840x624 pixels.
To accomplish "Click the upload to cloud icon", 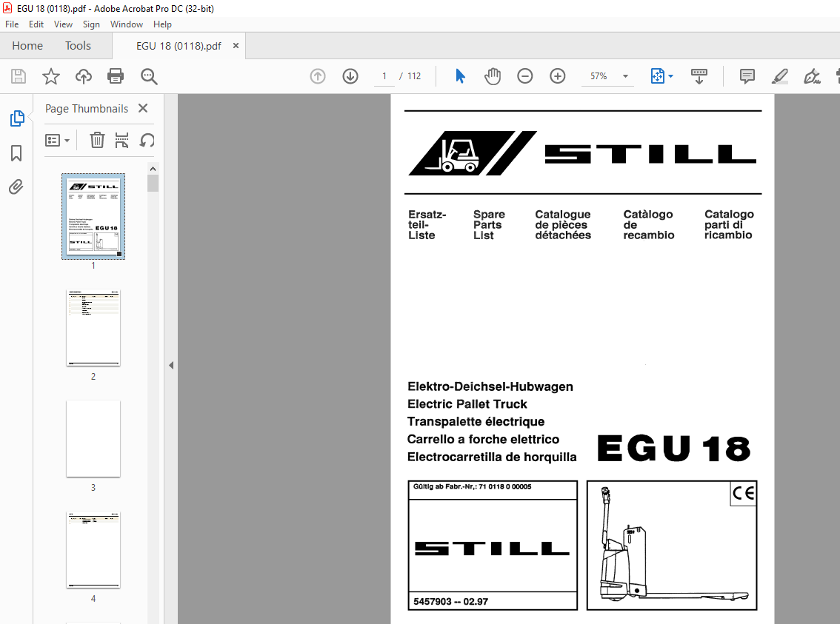I will click(84, 76).
